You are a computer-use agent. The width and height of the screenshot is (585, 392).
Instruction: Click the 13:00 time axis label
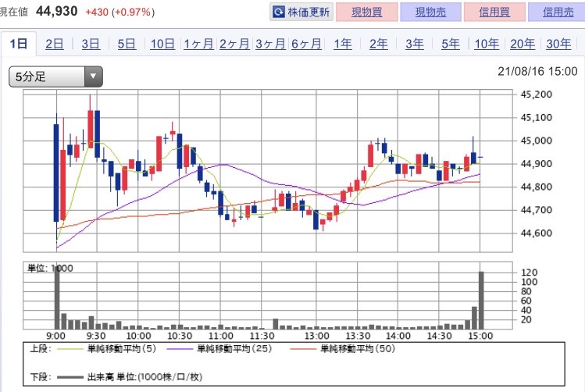click(x=317, y=336)
